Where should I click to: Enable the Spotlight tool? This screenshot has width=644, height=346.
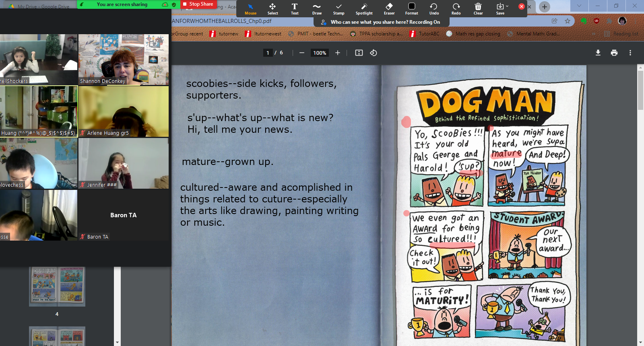364,9
